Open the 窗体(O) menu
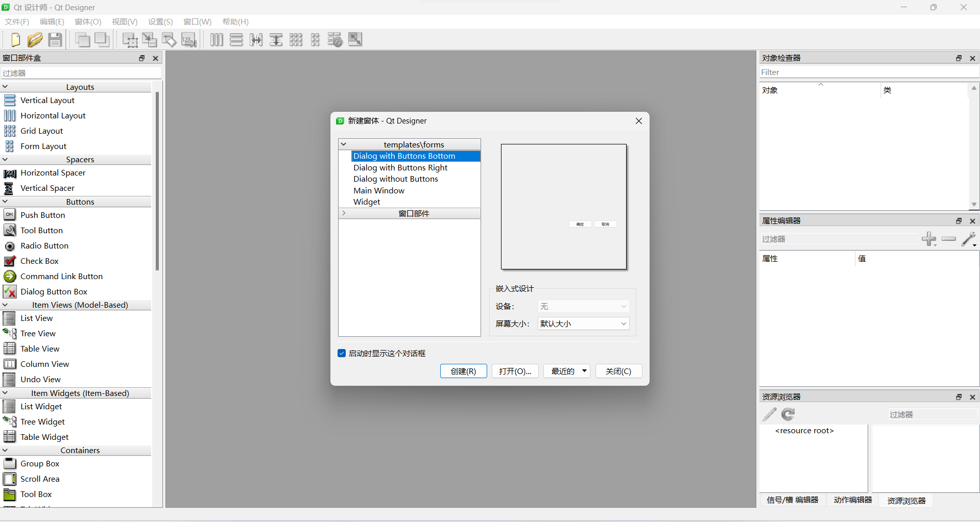 point(88,21)
